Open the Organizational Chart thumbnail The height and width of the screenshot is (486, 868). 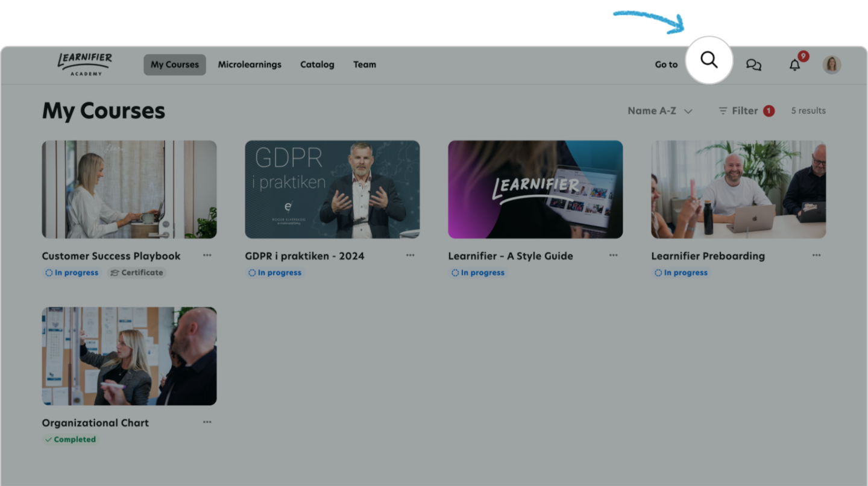pos(129,356)
